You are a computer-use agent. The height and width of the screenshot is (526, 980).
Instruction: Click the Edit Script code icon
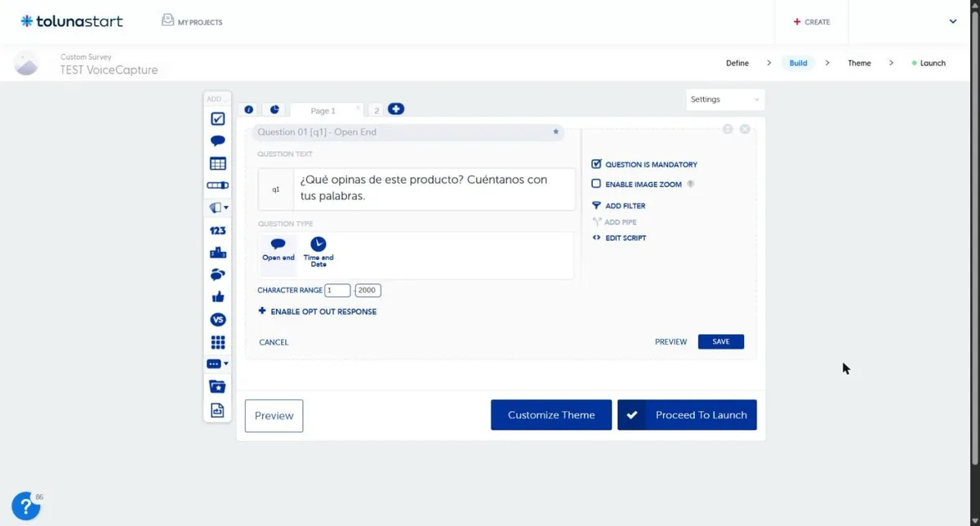(596, 238)
